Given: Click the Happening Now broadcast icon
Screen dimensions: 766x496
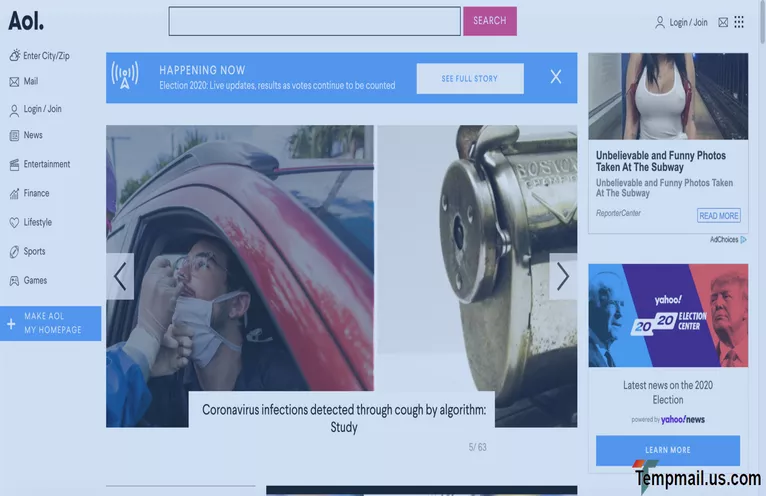Looking at the screenshot, I should tap(125, 77).
